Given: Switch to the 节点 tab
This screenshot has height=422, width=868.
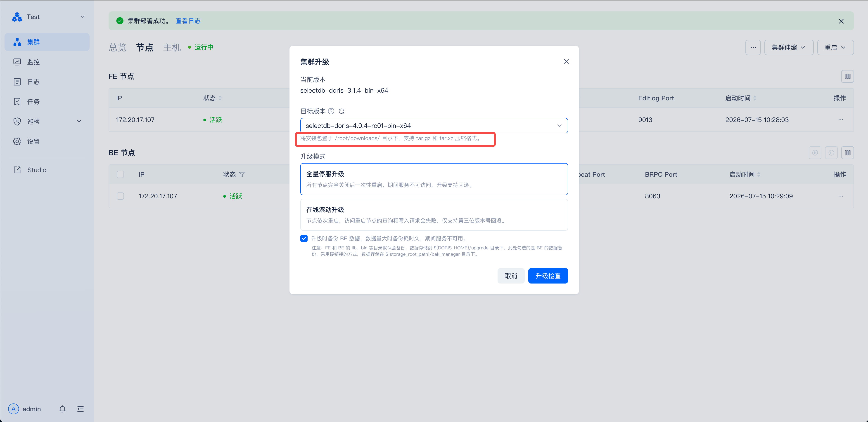Looking at the screenshot, I should tap(145, 47).
